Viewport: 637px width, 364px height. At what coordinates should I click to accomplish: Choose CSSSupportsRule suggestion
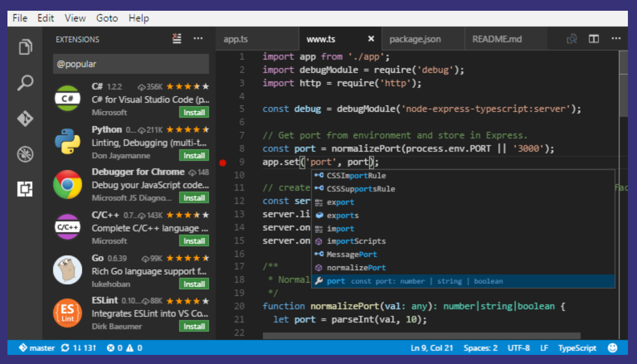coord(463,189)
